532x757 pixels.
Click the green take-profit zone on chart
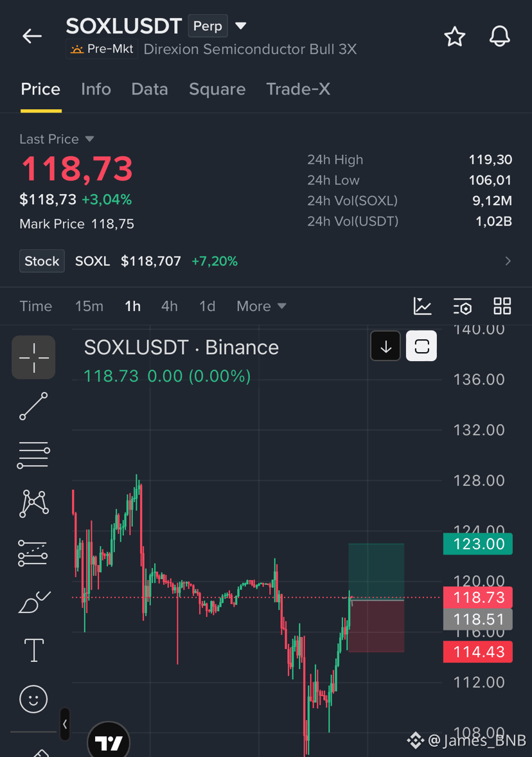(376, 571)
